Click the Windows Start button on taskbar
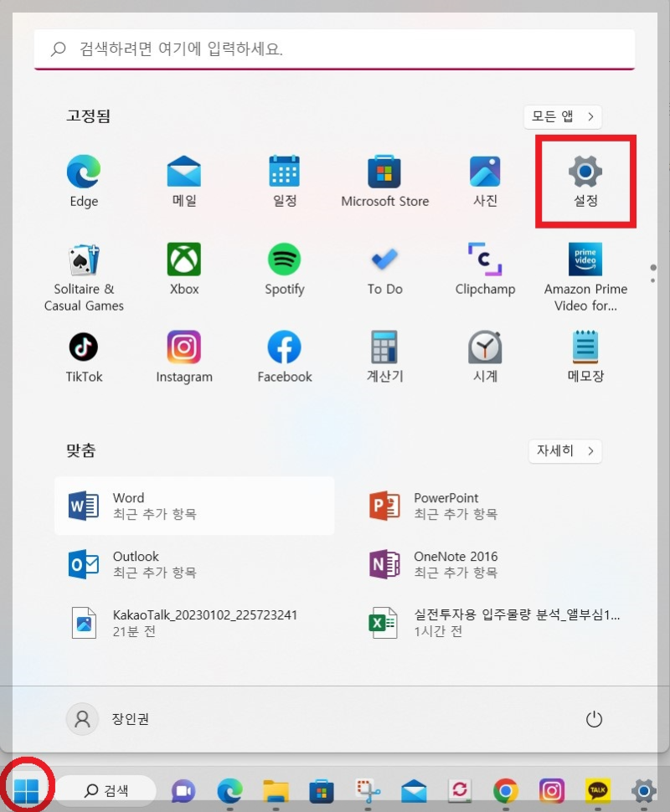 [x=27, y=789]
